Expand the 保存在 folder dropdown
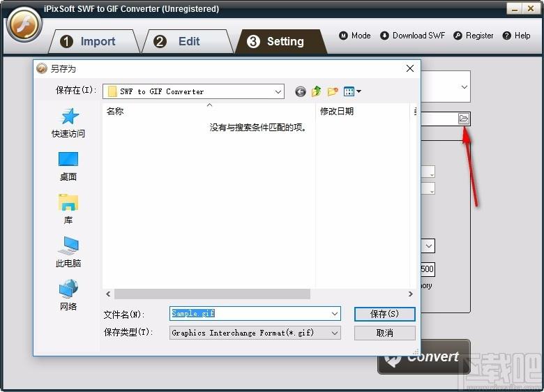The width and height of the screenshot is (544, 392). (278, 91)
